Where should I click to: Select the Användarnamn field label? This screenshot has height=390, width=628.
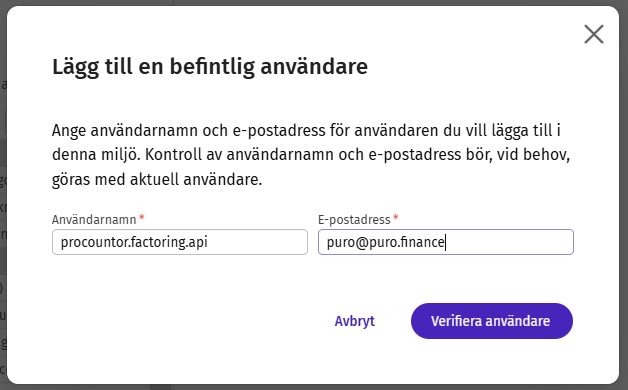[x=94, y=219]
